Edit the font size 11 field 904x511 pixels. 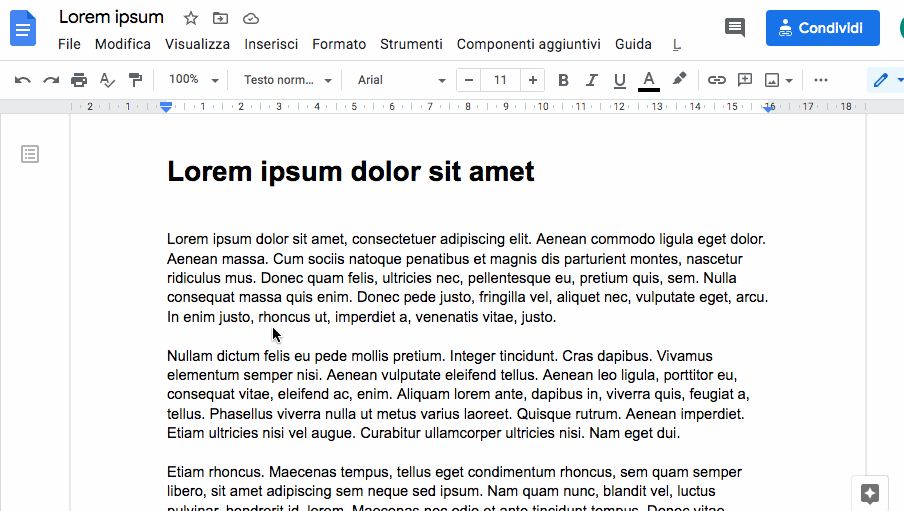coord(500,80)
